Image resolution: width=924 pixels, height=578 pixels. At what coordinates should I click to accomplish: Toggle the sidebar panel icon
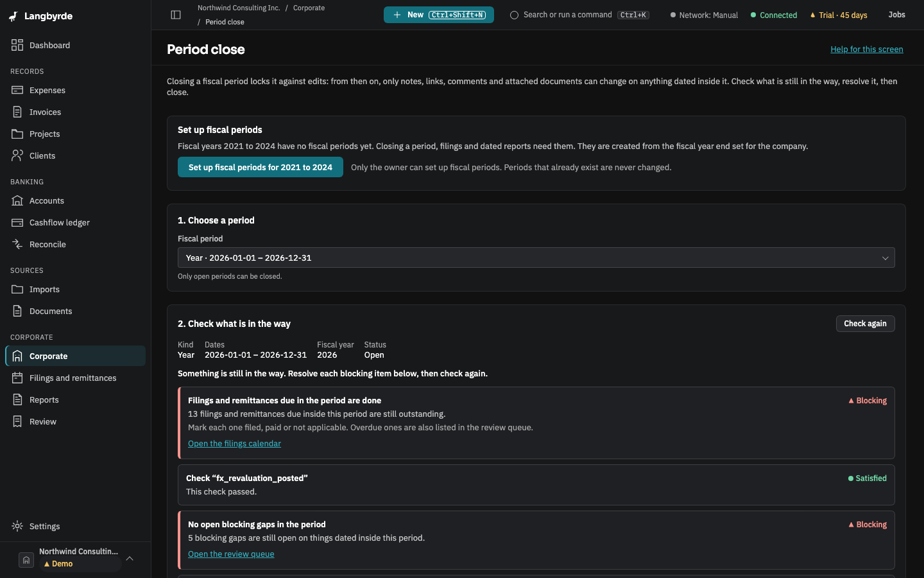click(x=176, y=15)
